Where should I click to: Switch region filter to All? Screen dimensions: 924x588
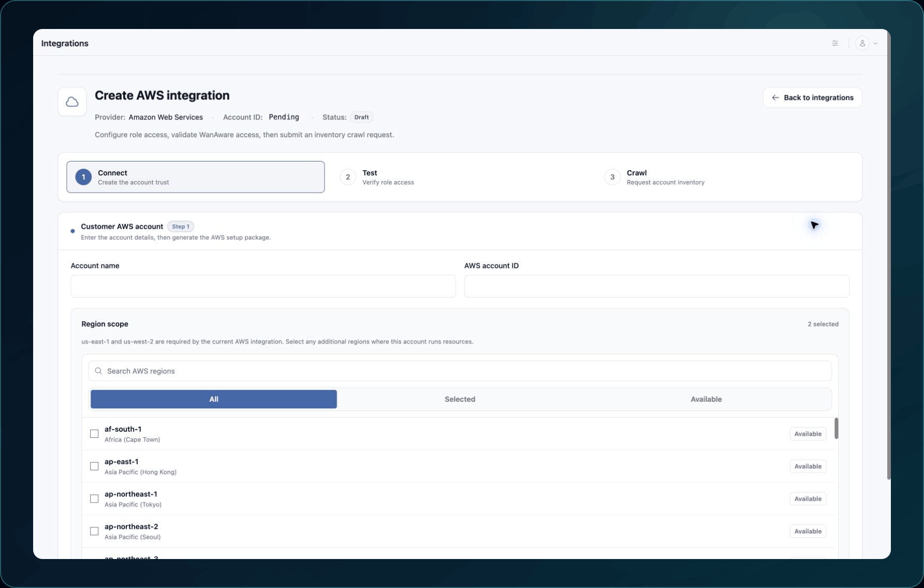(214, 400)
